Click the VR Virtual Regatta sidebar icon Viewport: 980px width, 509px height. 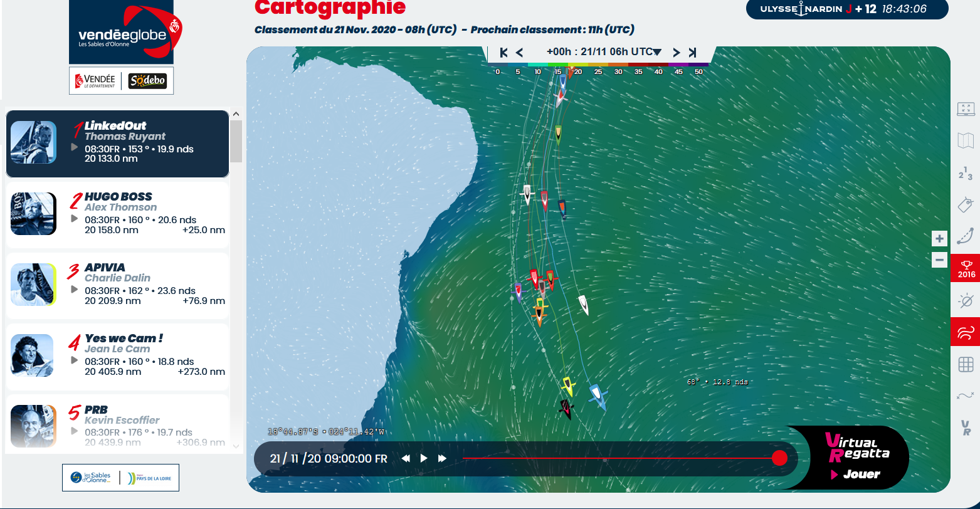click(966, 428)
